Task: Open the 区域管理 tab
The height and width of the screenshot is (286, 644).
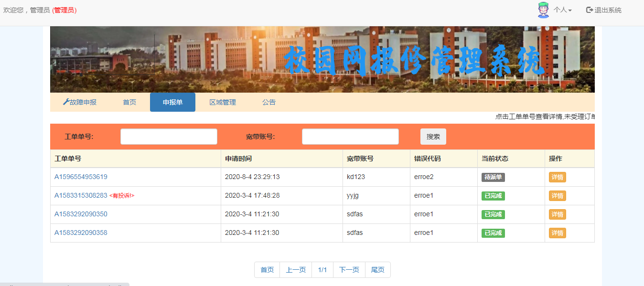Action: (223, 102)
